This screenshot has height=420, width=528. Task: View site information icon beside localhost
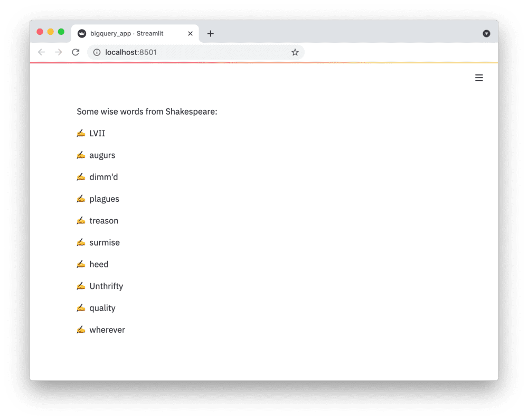(x=97, y=52)
